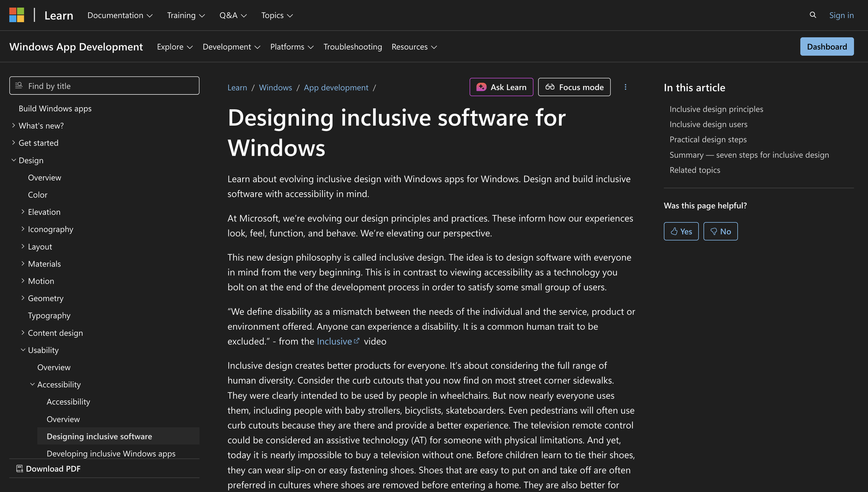868x492 pixels.
Task: Jump to Summary seven steps section
Action: [749, 155]
